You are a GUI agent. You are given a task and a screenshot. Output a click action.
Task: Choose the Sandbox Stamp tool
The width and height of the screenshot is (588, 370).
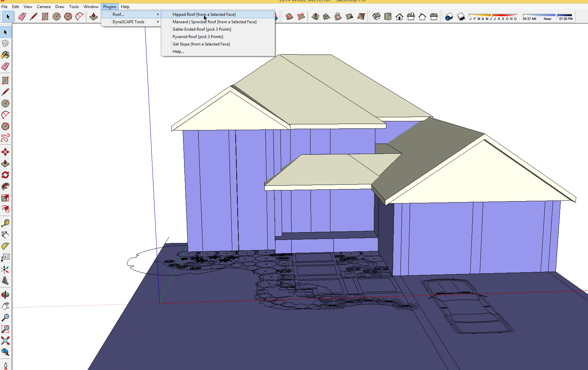(x=326, y=17)
